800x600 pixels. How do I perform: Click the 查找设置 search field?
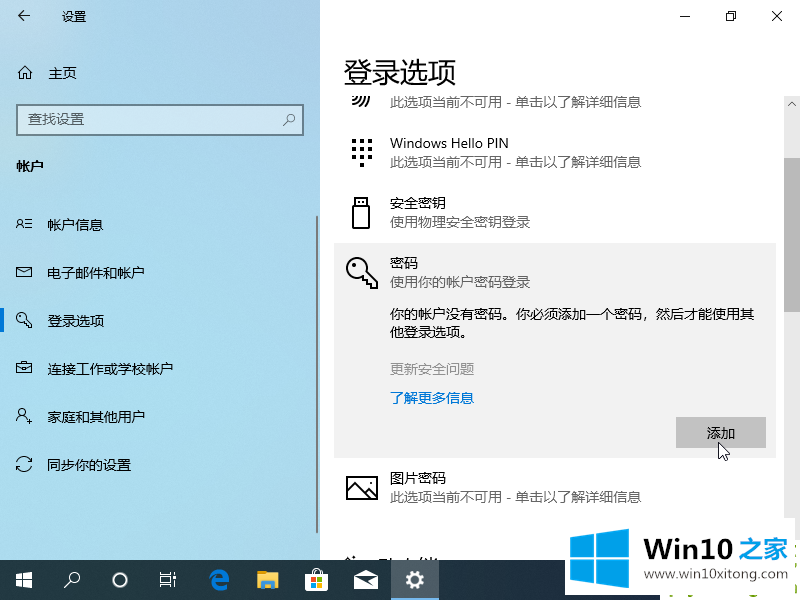click(x=150, y=119)
